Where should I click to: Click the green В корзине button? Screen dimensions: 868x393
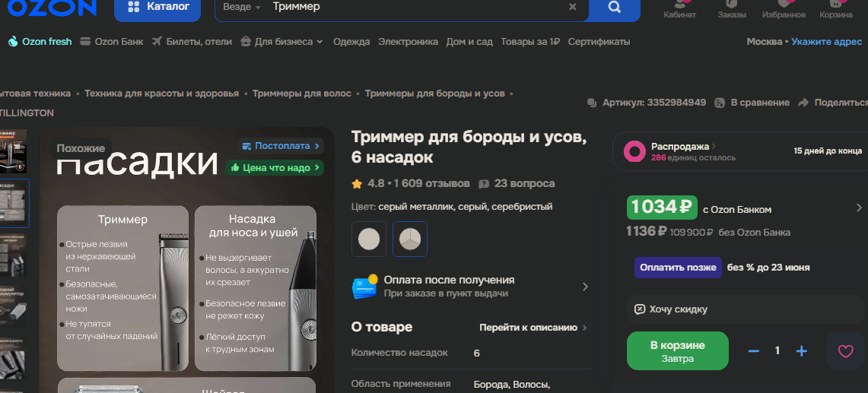(x=677, y=350)
